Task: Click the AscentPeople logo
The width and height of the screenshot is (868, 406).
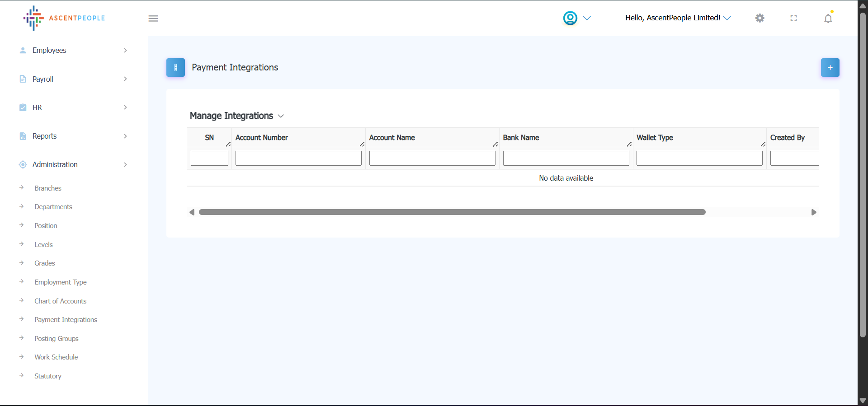Action: click(64, 18)
